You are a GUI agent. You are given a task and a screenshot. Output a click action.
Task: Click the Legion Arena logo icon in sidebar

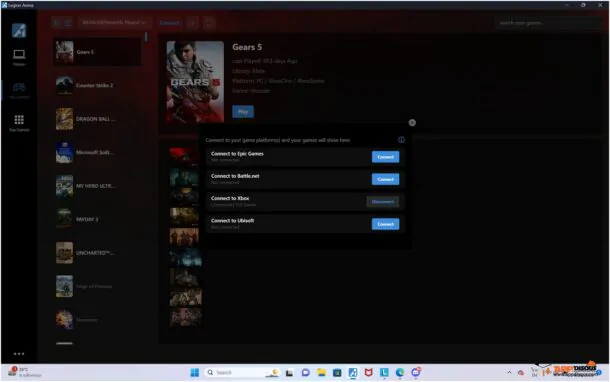[x=19, y=30]
